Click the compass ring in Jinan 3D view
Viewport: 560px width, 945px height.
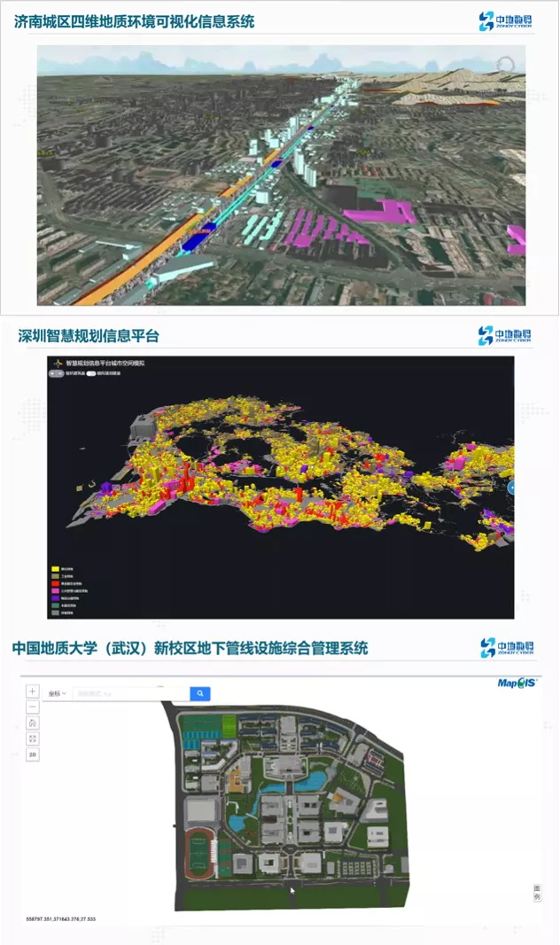pyautogui.click(x=505, y=65)
